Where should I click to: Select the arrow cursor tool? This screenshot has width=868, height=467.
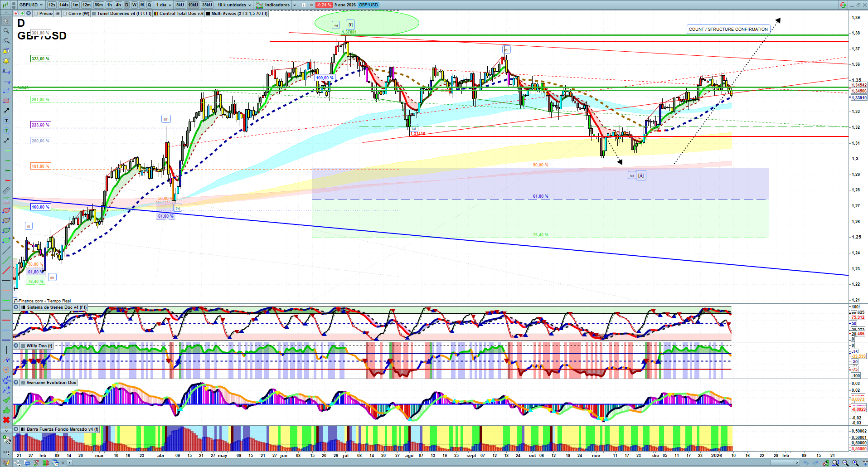coord(6,21)
